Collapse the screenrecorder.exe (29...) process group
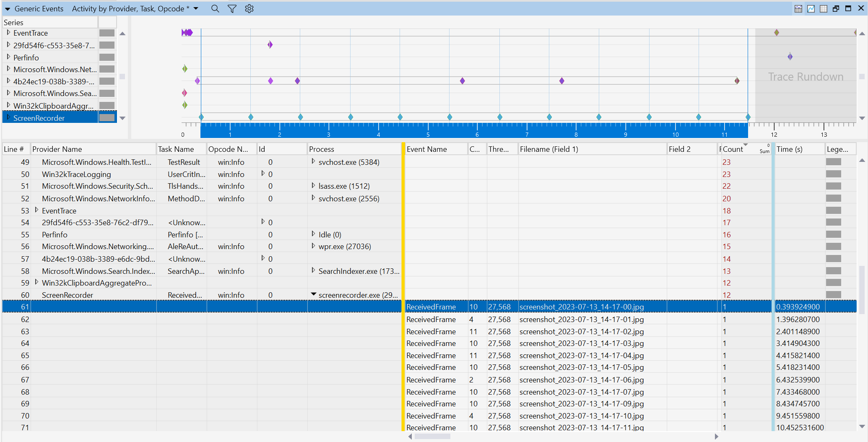This screenshot has width=868, height=442. pyautogui.click(x=314, y=294)
